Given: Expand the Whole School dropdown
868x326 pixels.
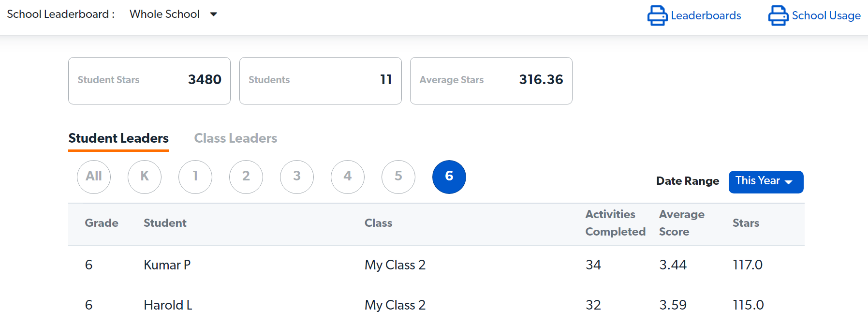Looking at the screenshot, I should coord(173,14).
